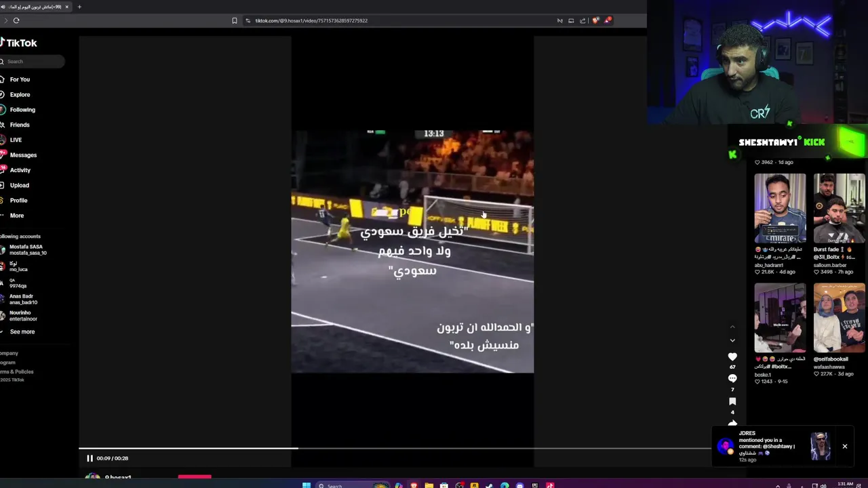Bookmark the video to favorites

[x=732, y=402]
